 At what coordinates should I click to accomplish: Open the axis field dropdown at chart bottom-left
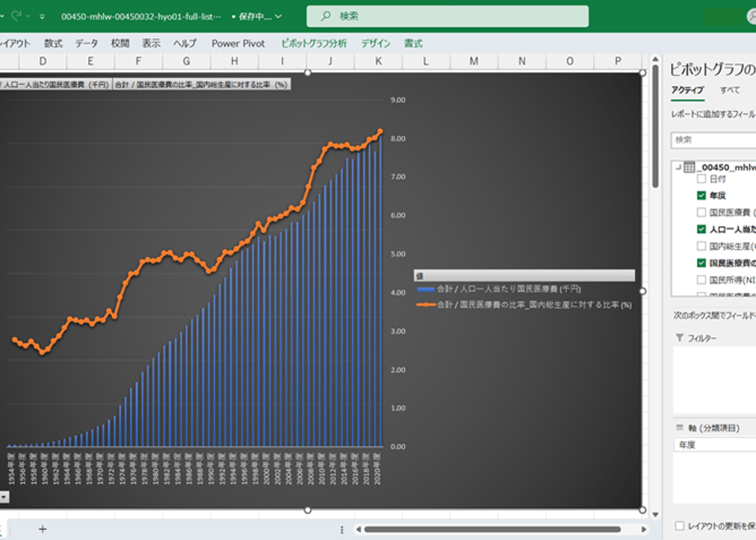point(4,497)
